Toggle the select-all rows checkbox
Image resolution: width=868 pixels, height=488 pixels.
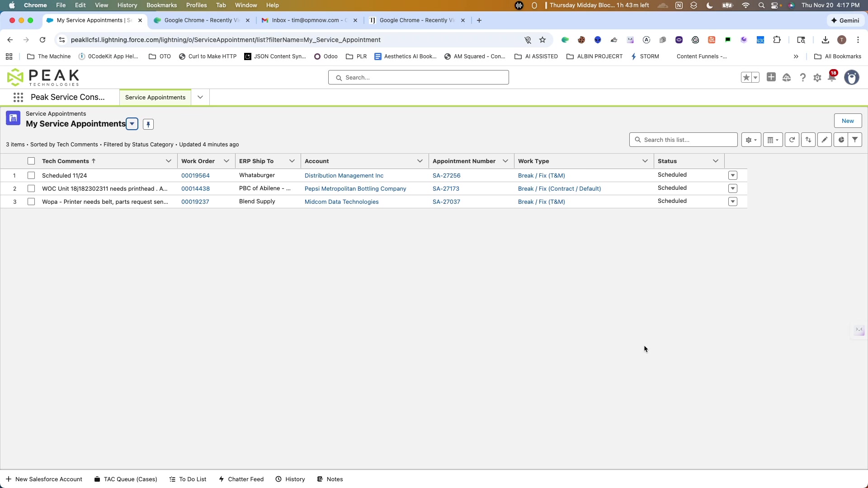point(31,161)
